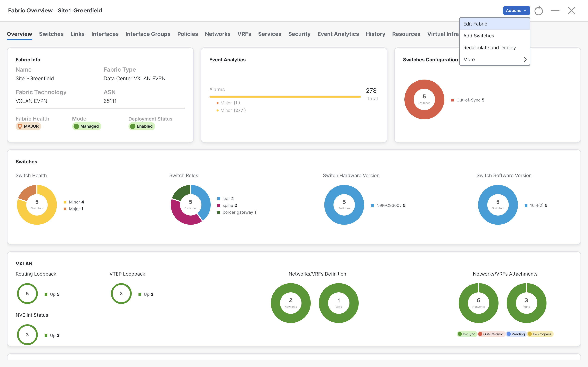Click the 3 VRFs attachments donut
588x367 pixels.
click(527, 303)
